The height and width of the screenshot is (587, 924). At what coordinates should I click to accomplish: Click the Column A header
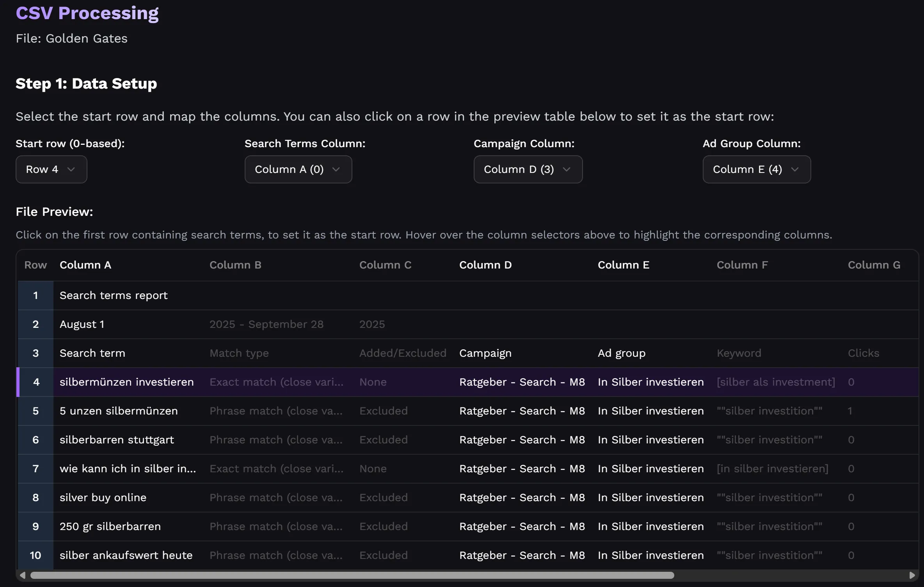85,265
